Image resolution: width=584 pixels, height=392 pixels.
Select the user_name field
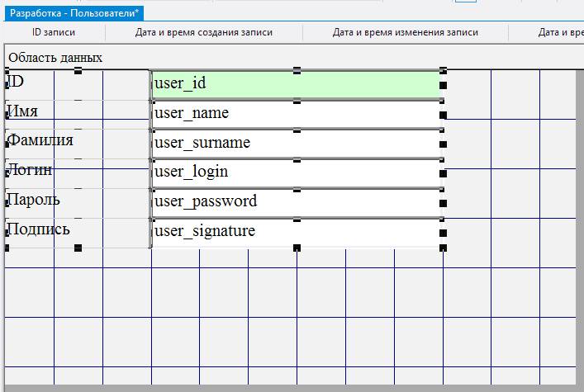[x=296, y=114]
